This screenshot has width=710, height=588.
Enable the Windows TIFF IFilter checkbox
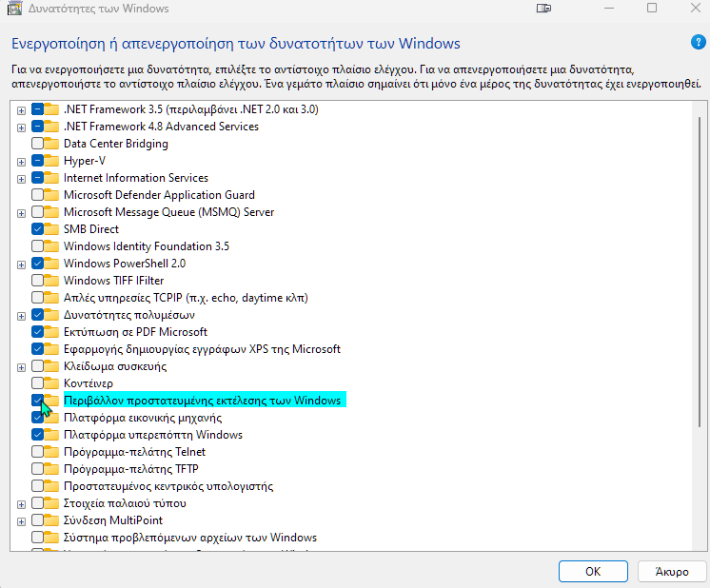click(x=37, y=281)
